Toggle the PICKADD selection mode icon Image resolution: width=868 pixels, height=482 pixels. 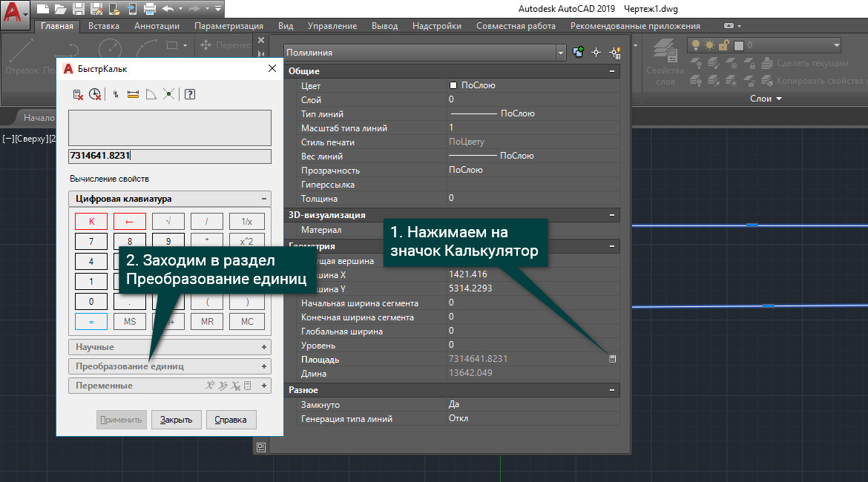point(579,53)
